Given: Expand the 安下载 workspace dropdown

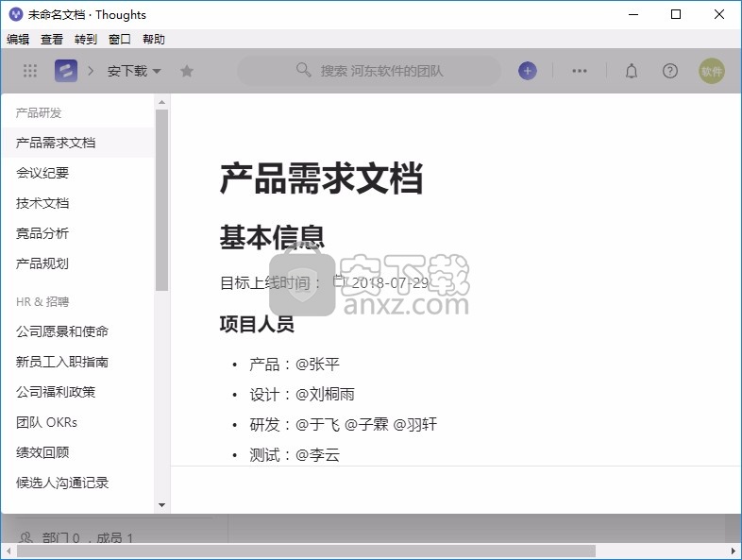Looking at the screenshot, I should (134, 71).
